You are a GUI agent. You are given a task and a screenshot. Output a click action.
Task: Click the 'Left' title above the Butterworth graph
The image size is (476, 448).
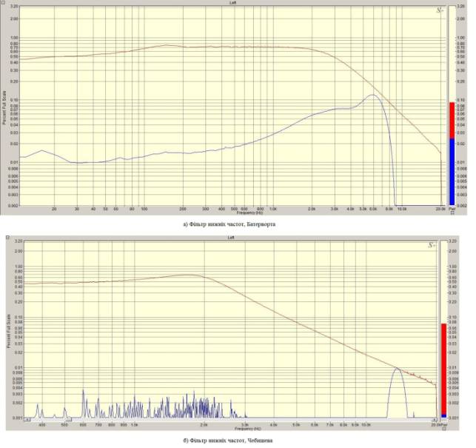click(232, 2)
